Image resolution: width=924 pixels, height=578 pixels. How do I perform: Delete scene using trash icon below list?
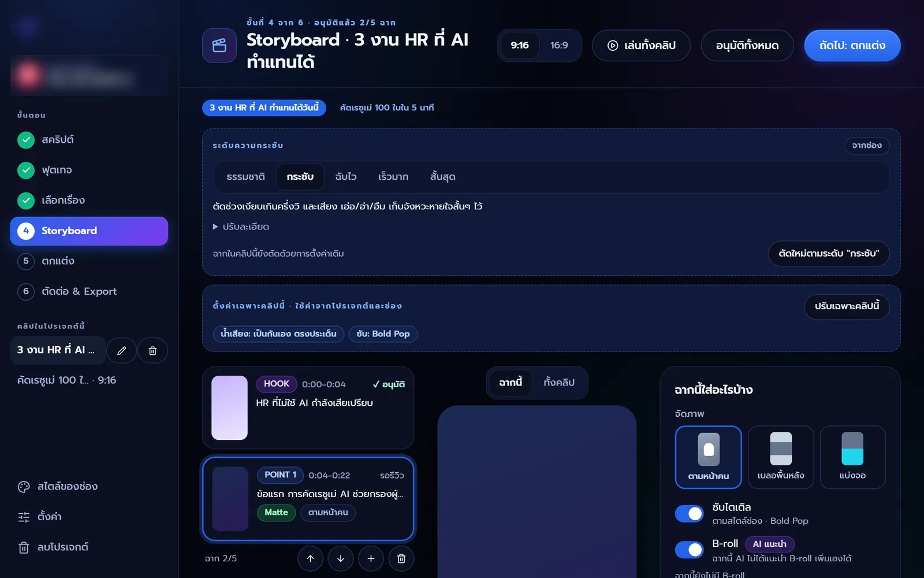(401, 558)
